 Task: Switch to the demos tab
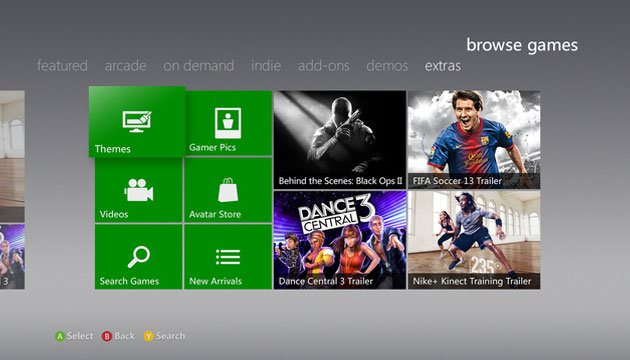pos(387,65)
